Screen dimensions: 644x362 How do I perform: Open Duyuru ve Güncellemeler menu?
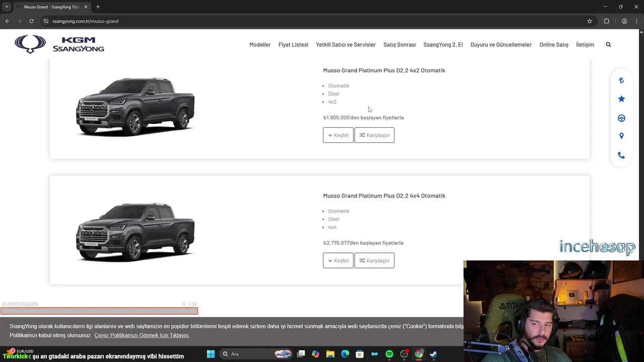click(x=501, y=45)
